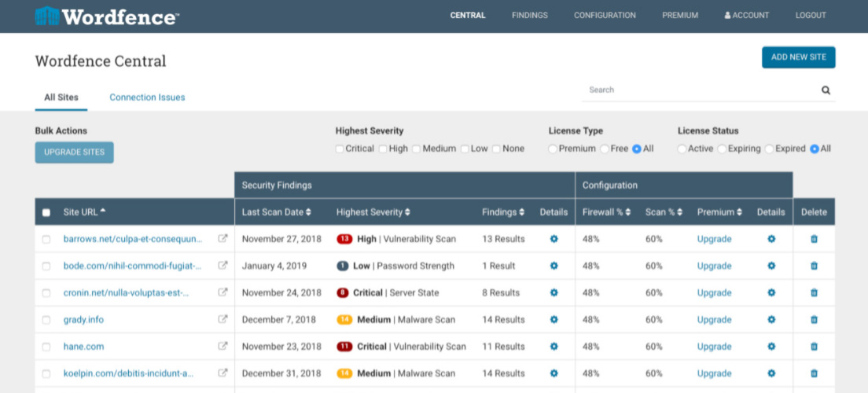868x393 pixels.
Task: Tick the checkbox for hane.com row
Action: (x=46, y=347)
